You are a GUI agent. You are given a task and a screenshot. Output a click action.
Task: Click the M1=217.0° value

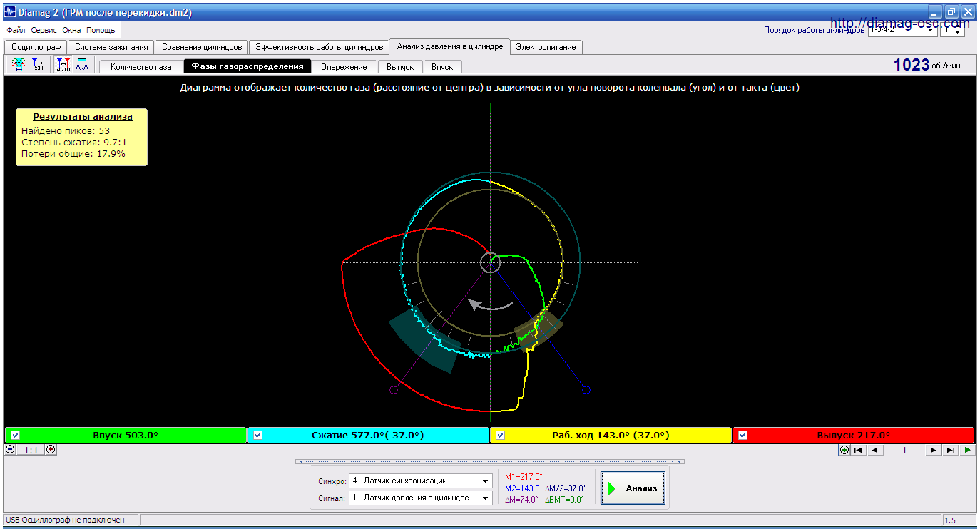(524, 477)
